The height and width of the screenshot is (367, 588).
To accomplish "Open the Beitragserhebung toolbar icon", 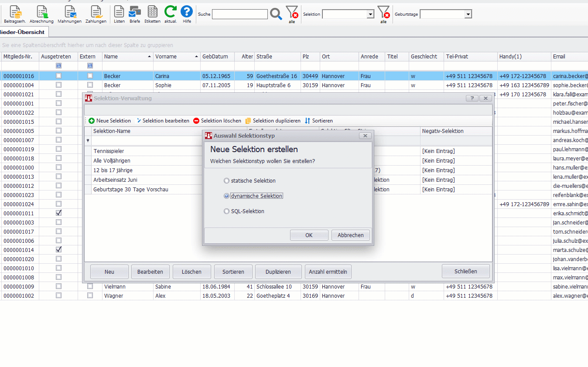I will point(15,12).
